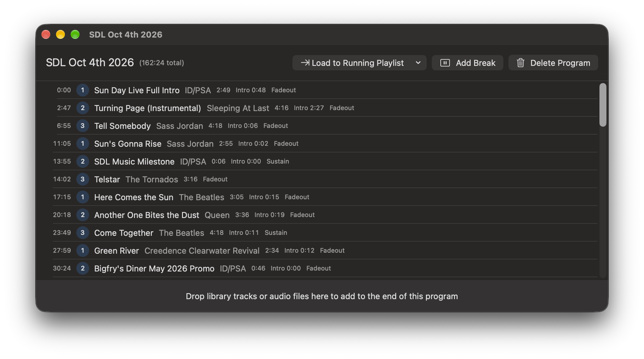Click the arrow icon beside Load to Running Playlist
This screenshot has height=359, width=644.
click(x=305, y=63)
